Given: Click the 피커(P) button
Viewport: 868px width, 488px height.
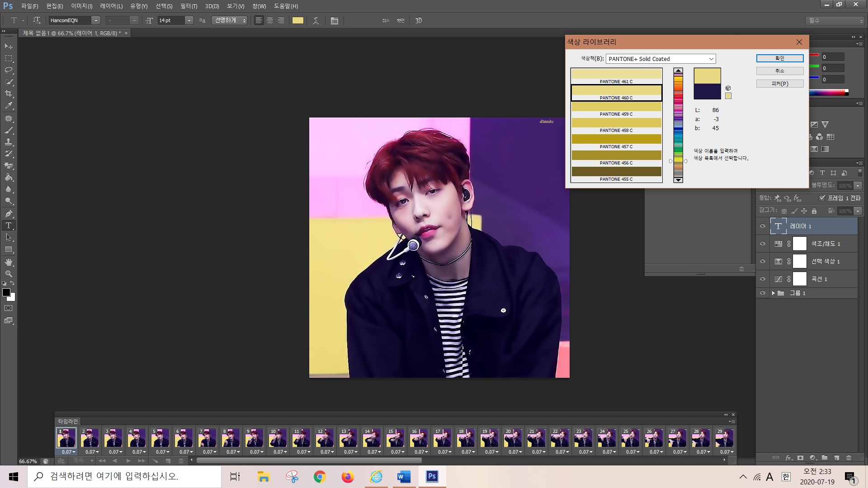Looking at the screenshot, I should click(779, 84).
